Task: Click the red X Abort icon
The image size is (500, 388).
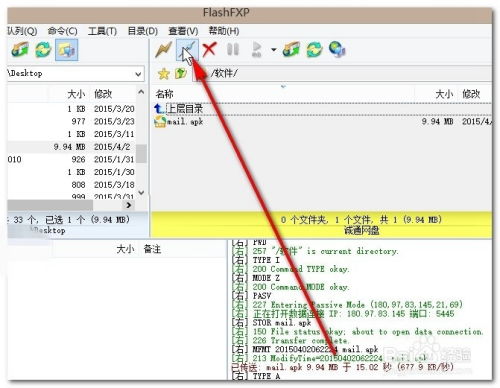Action: click(209, 50)
